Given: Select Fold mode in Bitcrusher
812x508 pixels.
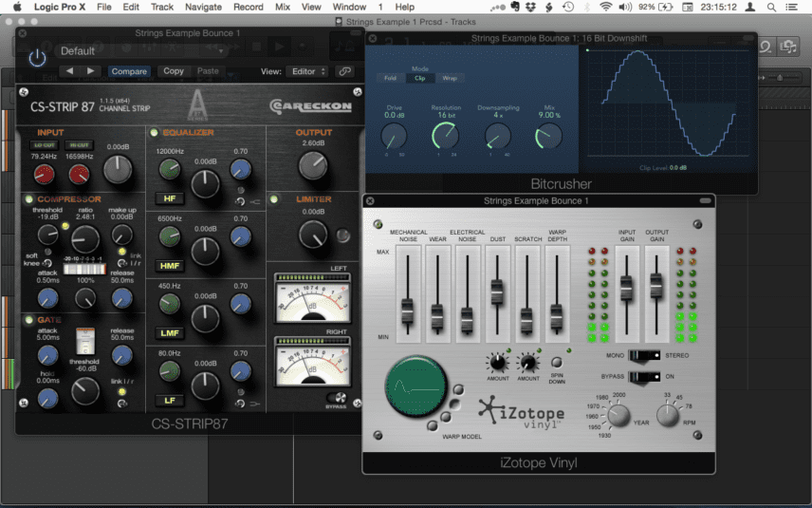Looking at the screenshot, I should [x=390, y=78].
